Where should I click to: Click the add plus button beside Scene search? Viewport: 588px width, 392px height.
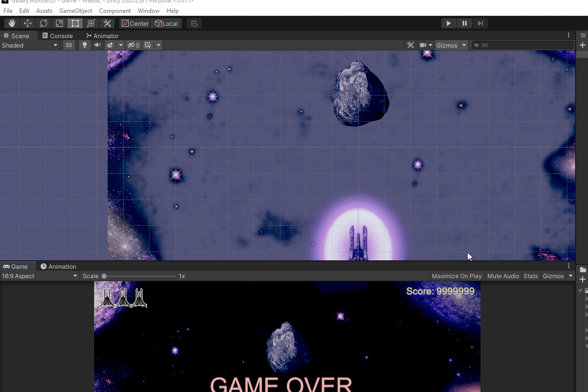(x=583, y=46)
